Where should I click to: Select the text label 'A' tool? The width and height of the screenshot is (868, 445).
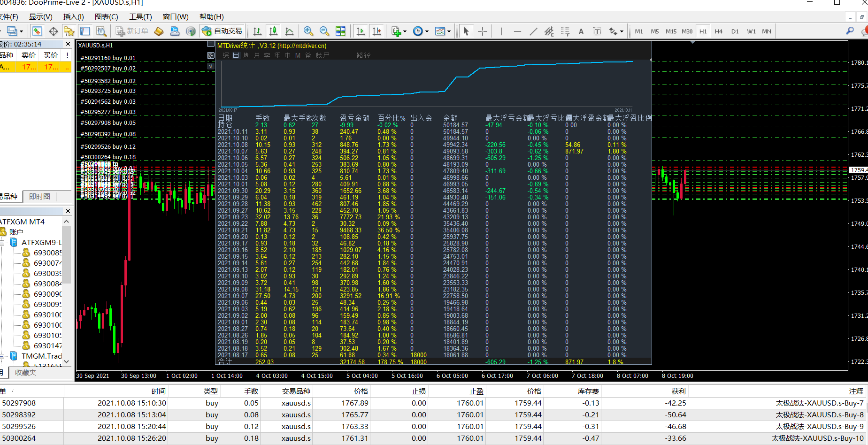click(x=581, y=31)
